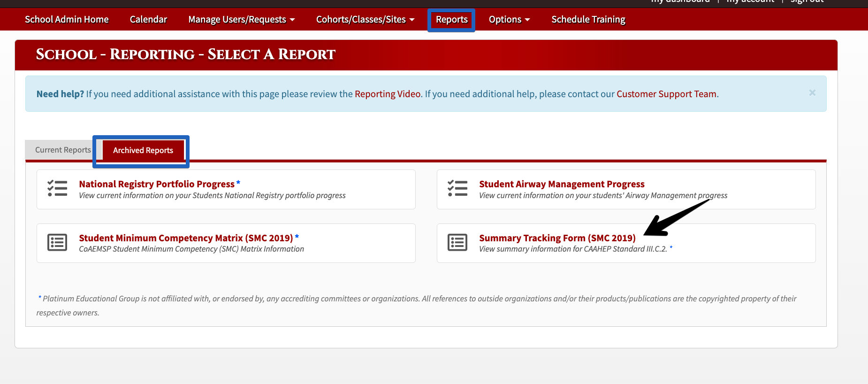
Task: Click the 'View summary information for CAAHEP' description
Action: coord(573,249)
